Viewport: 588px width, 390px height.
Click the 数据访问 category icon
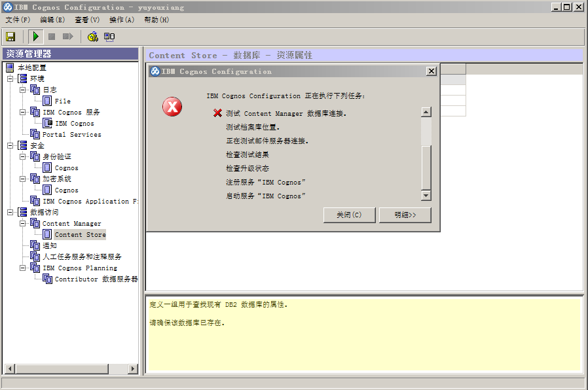pyautogui.click(x=22, y=212)
